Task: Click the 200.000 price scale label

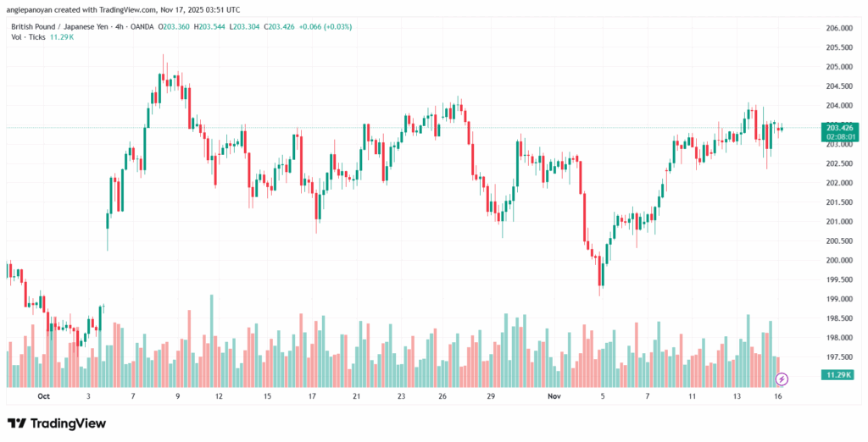Action: point(837,260)
